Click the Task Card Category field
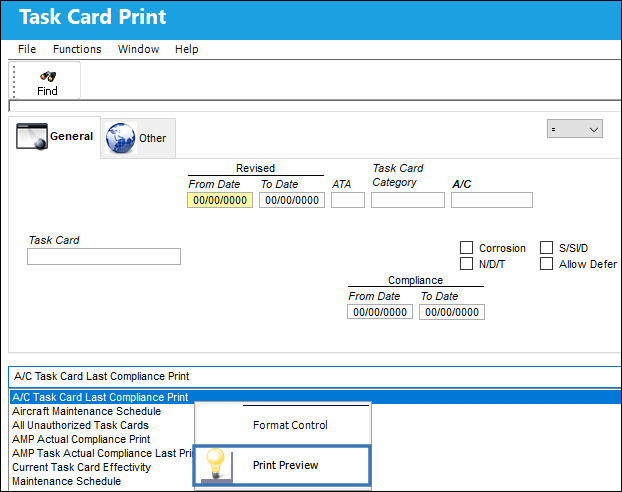Image resolution: width=622 pixels, height=492 pixels. (408, 200)
